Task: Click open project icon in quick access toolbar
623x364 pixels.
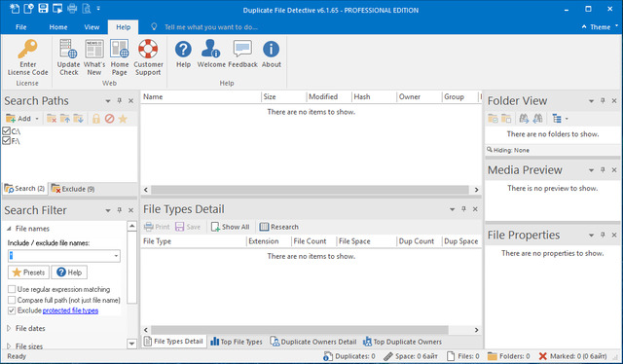Action: [28, 8]
